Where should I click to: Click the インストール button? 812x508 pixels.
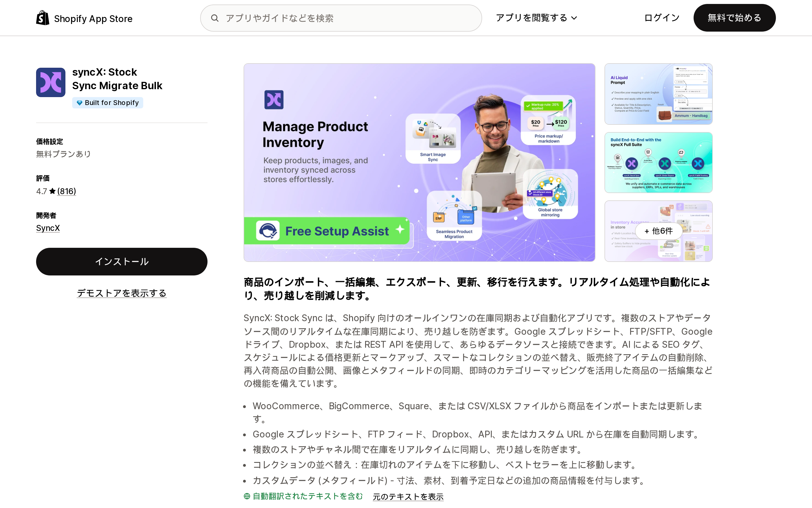[x=122, y=262]
